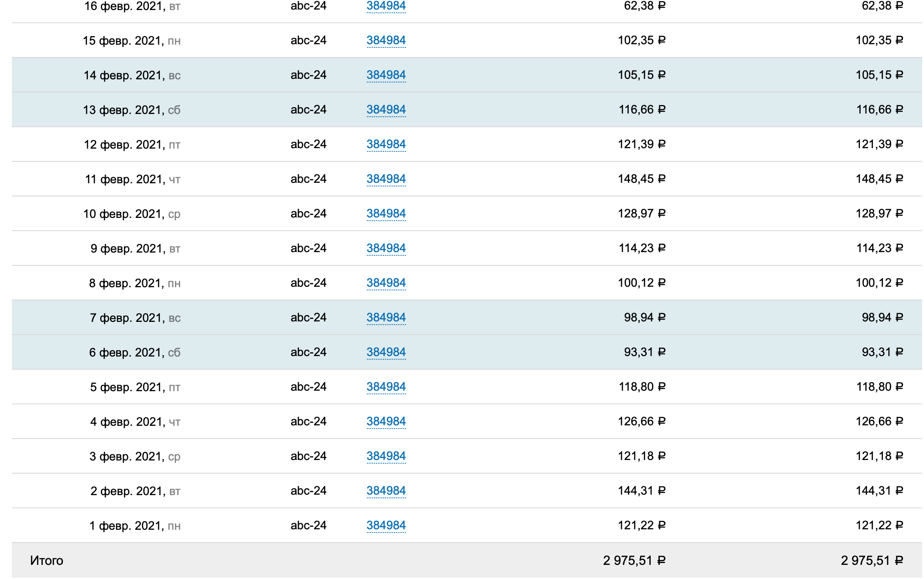
Task: Open link 384984 in 4 февр. 2021 row
Action: click(386, 421)
